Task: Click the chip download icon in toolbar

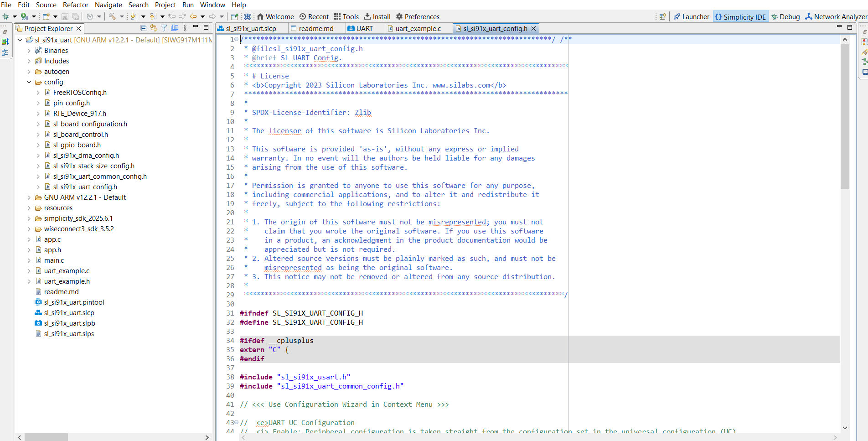Action: pos(248,16)
